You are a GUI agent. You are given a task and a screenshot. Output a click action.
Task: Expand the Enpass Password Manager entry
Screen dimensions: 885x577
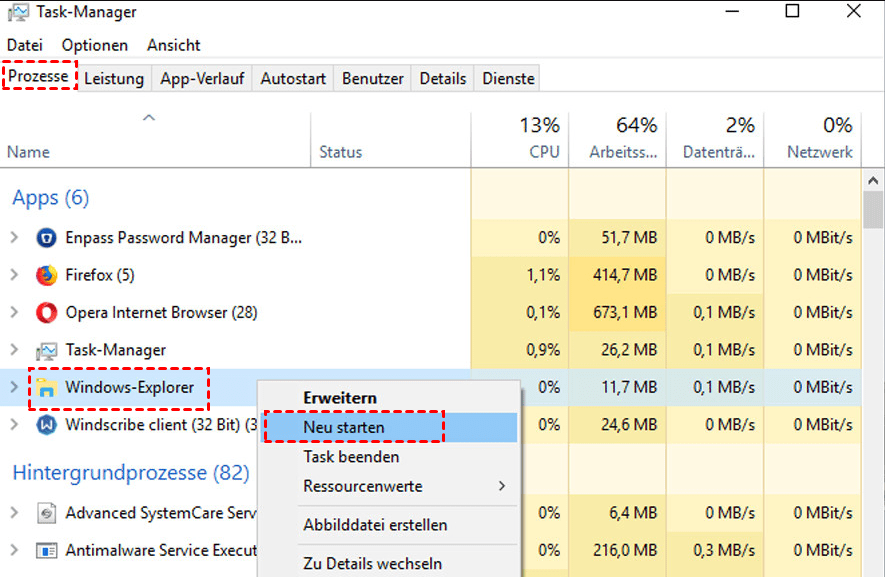(x=14, y=238)
